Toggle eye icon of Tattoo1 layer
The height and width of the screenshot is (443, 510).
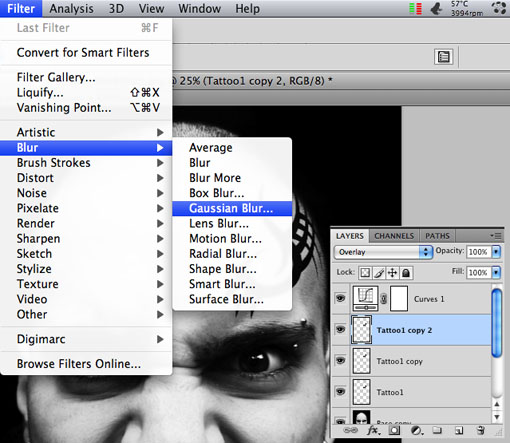pos(340,391)
